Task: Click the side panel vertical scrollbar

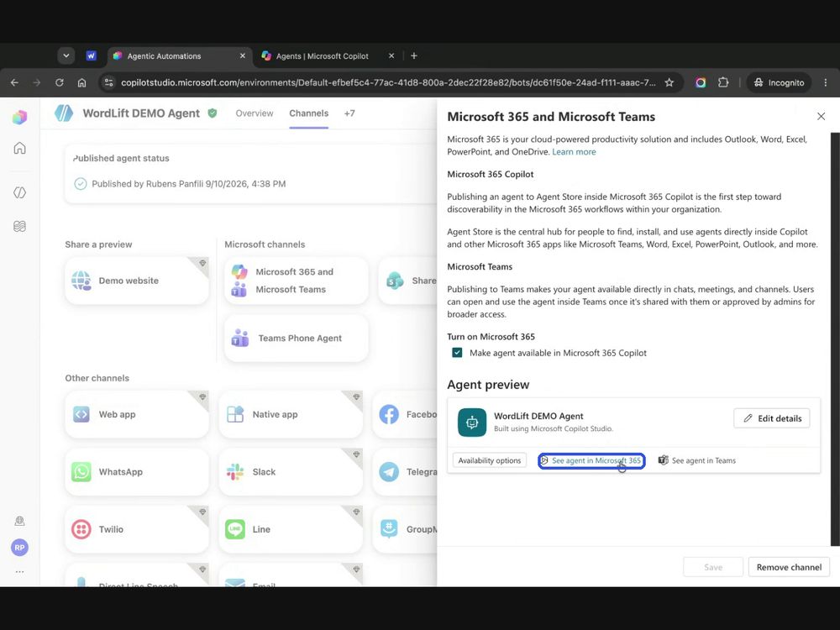Action: point(835,339)
